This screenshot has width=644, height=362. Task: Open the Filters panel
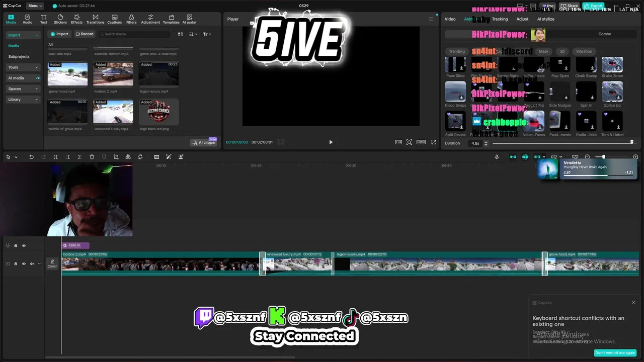click(131, 19)
